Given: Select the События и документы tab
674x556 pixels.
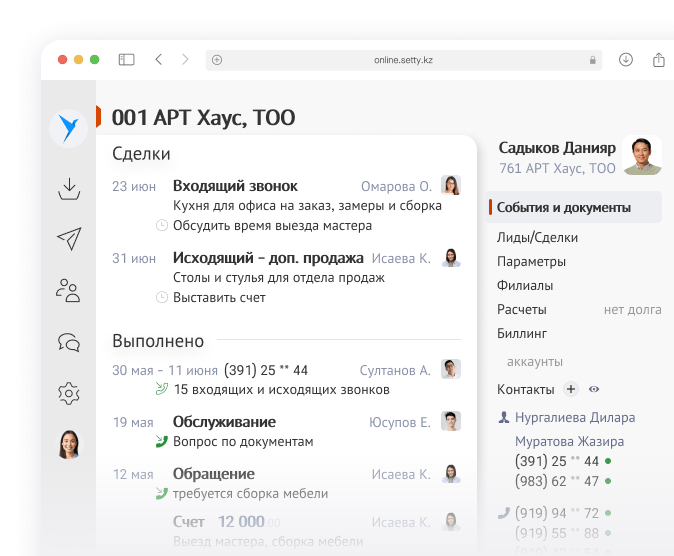Looking at the screenshot, I should click(x=564, y=208).
